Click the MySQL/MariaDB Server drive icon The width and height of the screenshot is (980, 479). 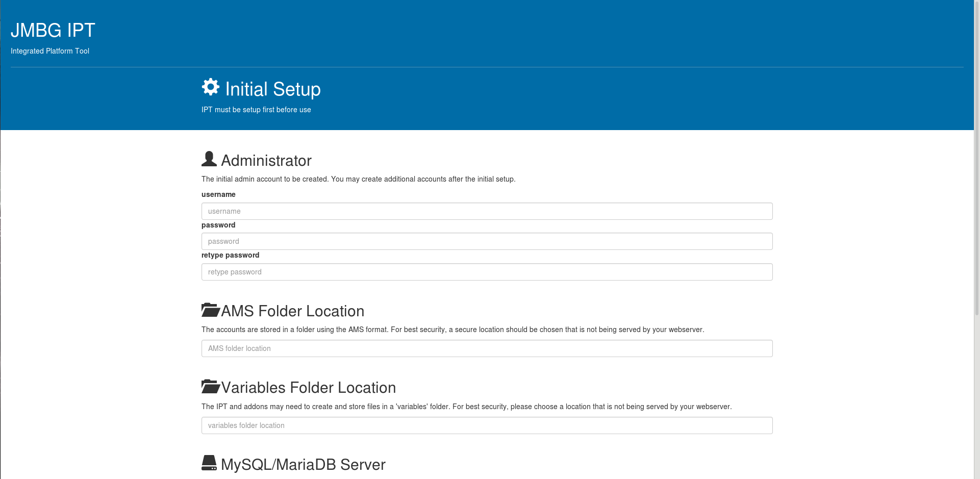(x=209, y=463)
